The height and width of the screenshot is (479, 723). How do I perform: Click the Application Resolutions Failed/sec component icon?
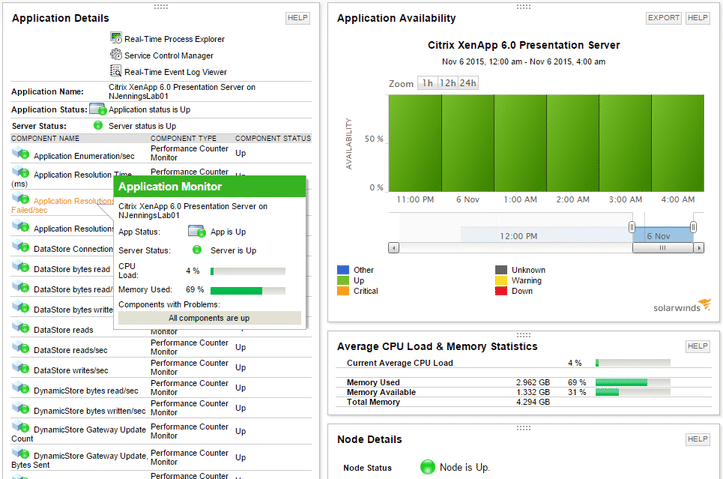[x=20, y=198]
